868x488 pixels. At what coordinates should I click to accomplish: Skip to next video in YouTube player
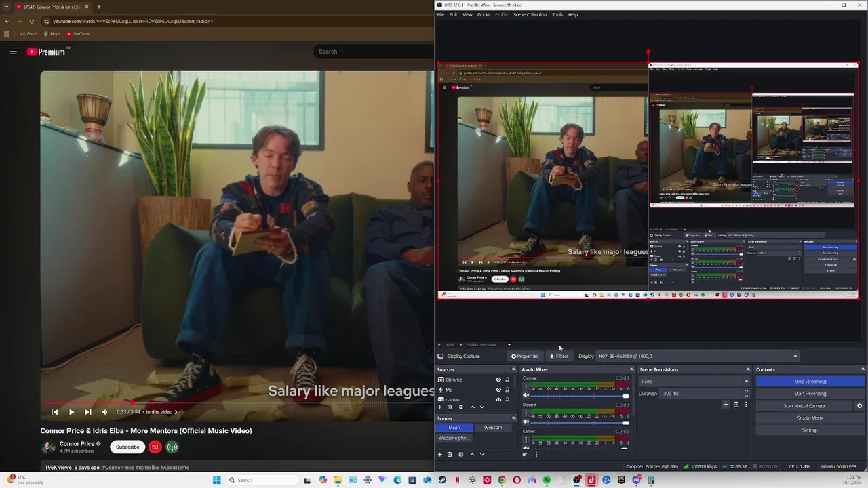coord(87,412)
